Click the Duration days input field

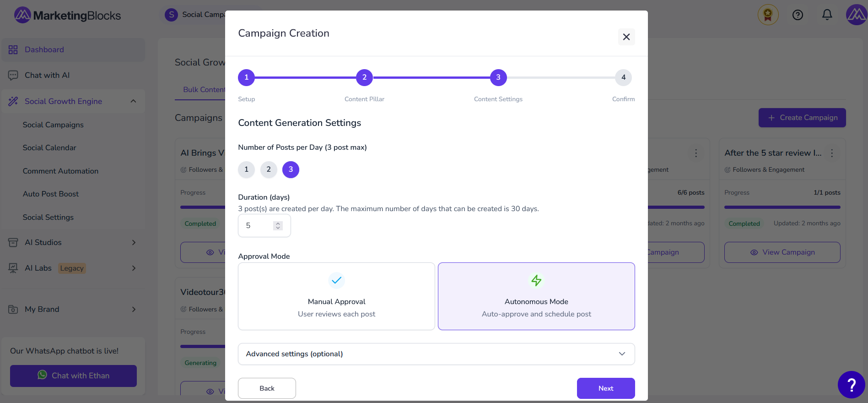(259, 226)
